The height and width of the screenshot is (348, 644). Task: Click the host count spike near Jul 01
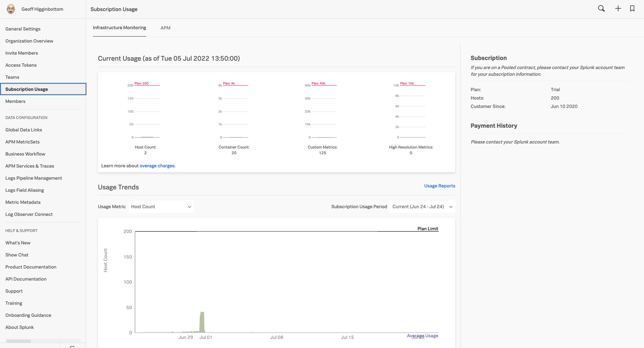202,322
